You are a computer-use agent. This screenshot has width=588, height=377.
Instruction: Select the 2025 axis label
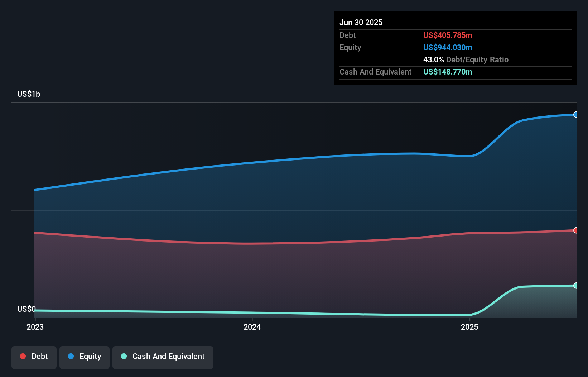tap(470, 327)
